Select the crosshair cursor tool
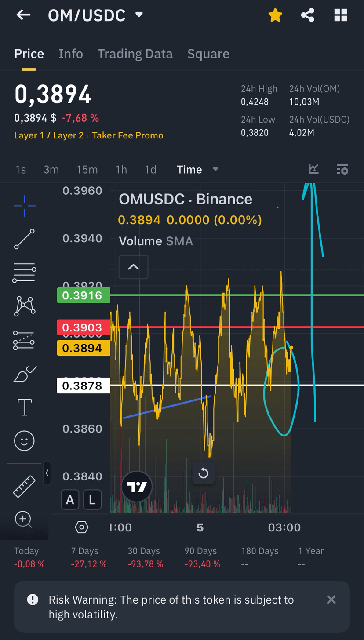364x640 pixels. pyautogui.click(x=25, y=205)
